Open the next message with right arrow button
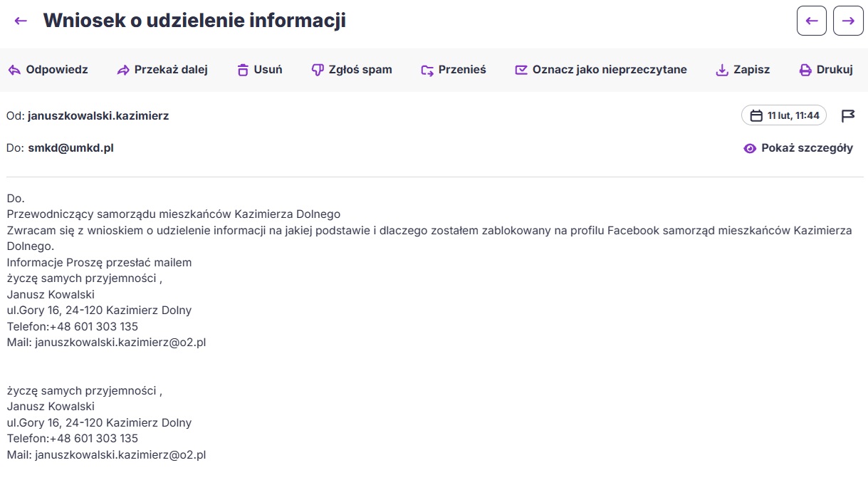Viewport: 868px width, 485px height. click(848, 21)
